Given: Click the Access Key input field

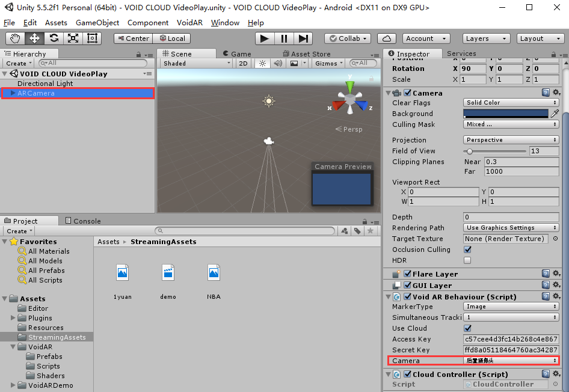Looking at the screenshot, I should coord(511,339).
